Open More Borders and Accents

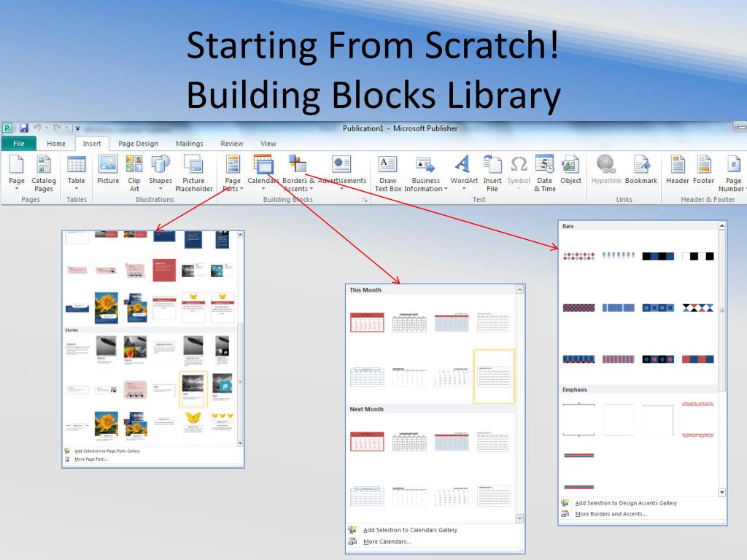tap(611, 514)
